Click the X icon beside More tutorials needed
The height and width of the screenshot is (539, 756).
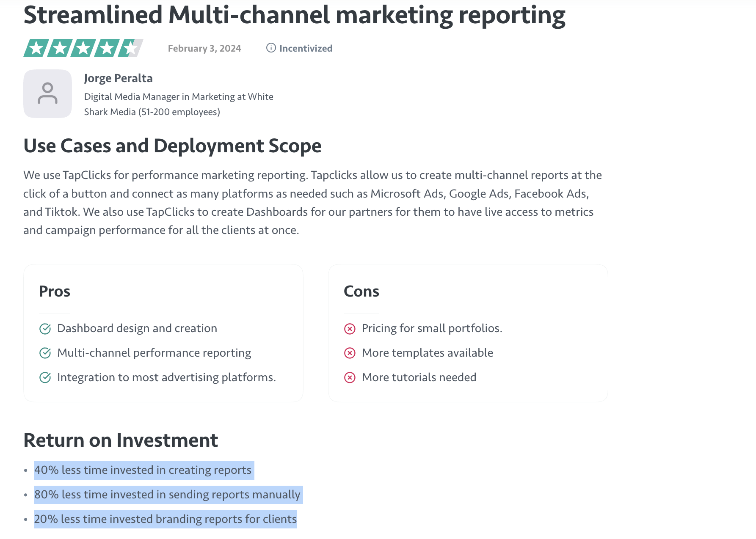coord(350,378)
